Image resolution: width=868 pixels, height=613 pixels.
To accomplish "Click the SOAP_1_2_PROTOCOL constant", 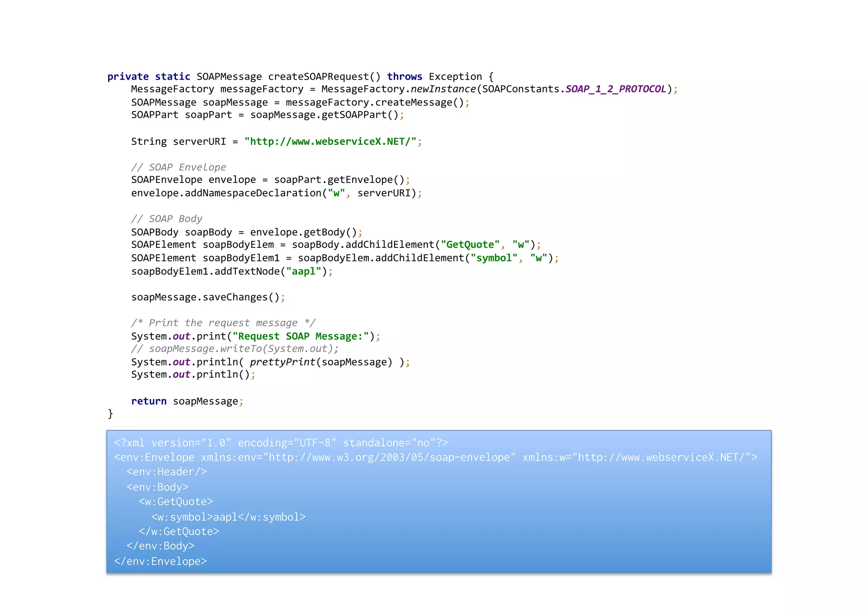I will click(x=616, y=89).
